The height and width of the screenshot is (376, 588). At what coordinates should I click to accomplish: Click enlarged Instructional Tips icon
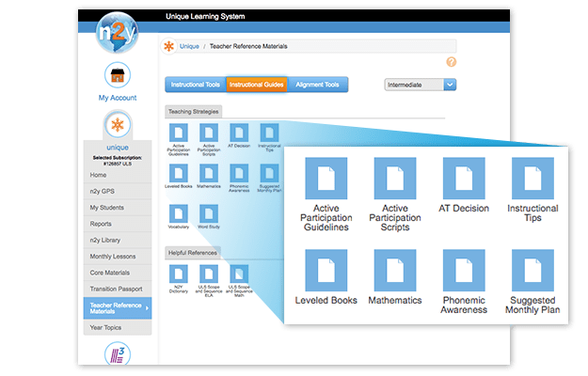(532, 179)
